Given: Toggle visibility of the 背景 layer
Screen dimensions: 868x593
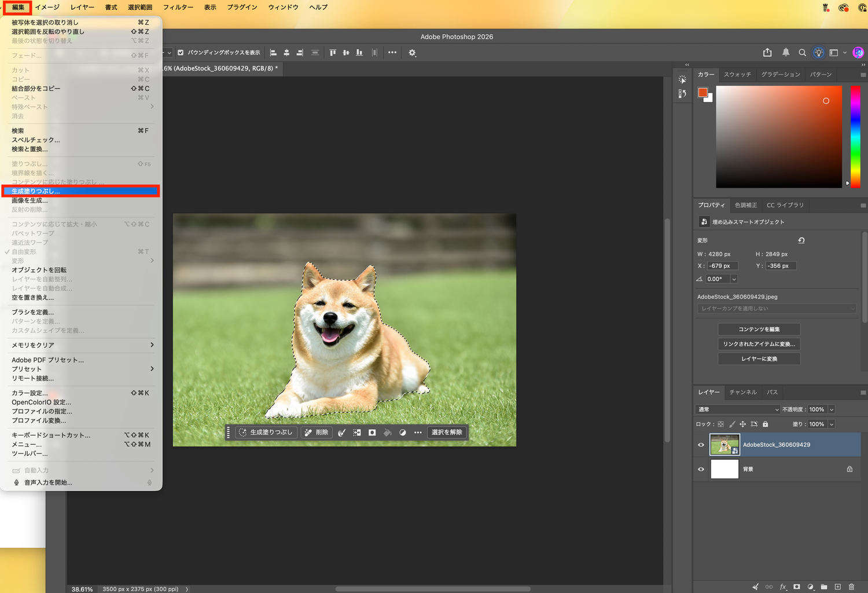Looking at the screenshot, I should pyautogui.click(x=701, y=469).
